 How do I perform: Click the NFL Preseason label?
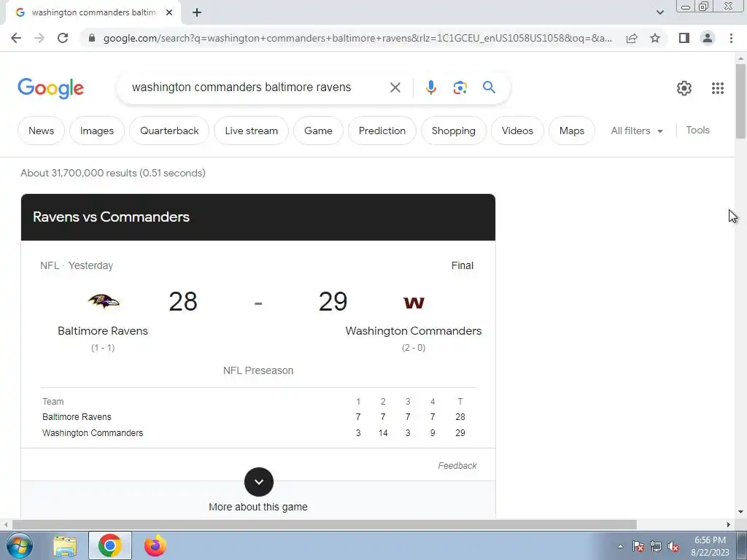click(x=258, y=370)
